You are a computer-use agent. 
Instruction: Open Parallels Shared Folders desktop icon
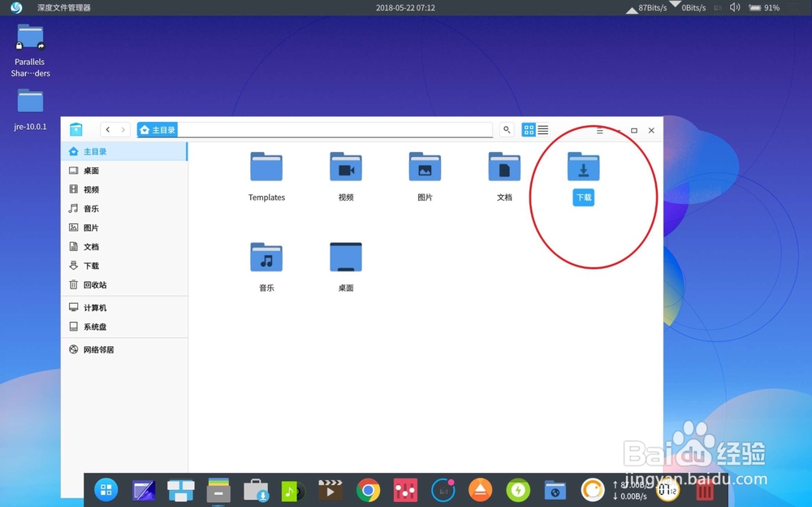(x=30, y=51)
